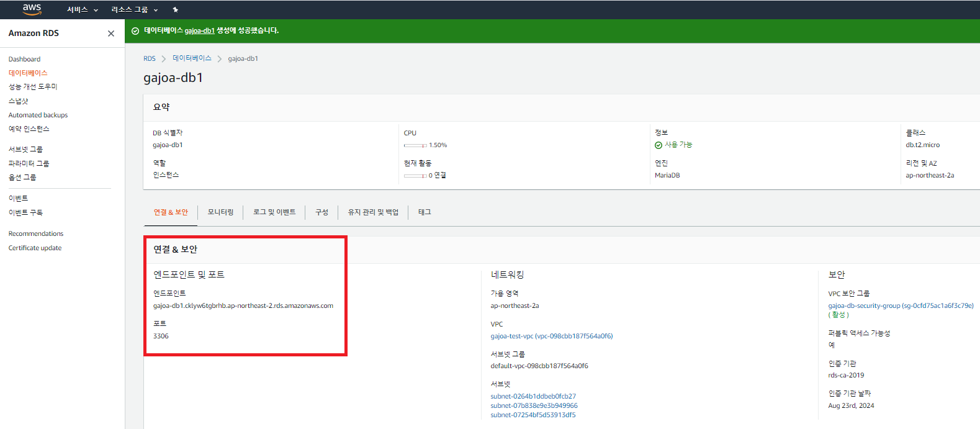This screenshot has height=429, width=980.
Task: Go to 데이터베이스 breadcrumb link
Action: point(192,58)
